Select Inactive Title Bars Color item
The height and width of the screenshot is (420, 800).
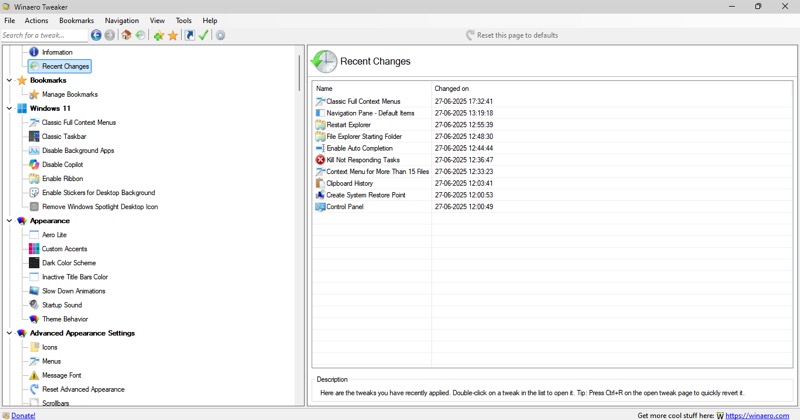pyautogui.click(x=75, y=277)
